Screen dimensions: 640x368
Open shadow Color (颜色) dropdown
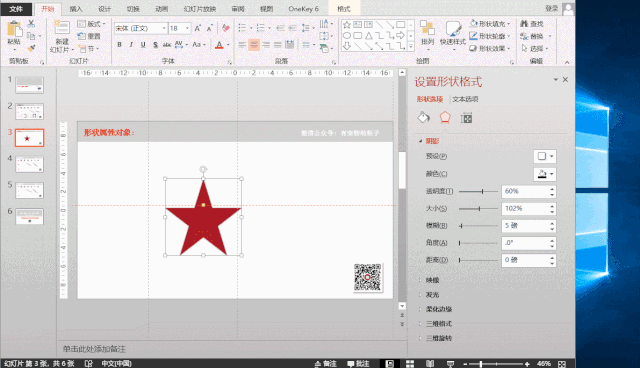(x=545, y=174)
